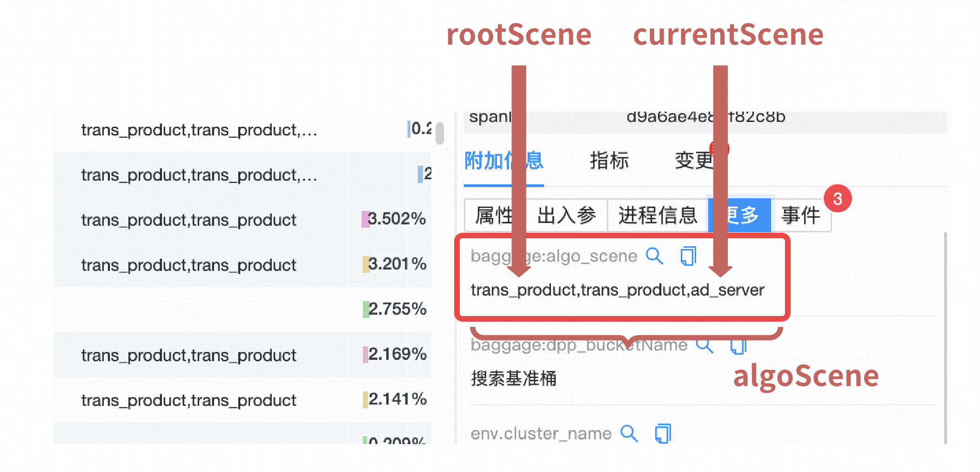Select the 事件 sub-tab

(801, 215)
